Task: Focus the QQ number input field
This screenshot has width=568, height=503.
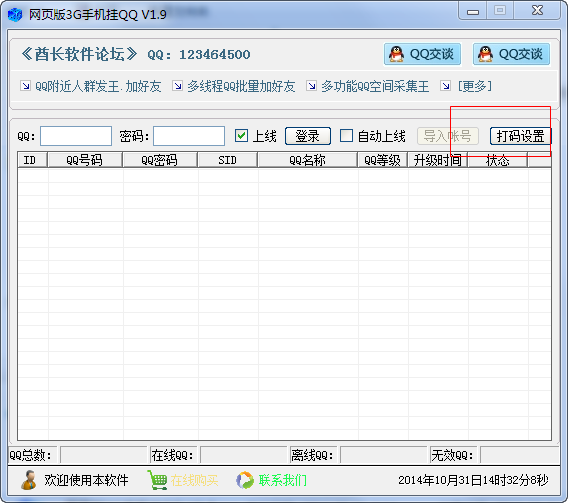Action: click(76, 136)
